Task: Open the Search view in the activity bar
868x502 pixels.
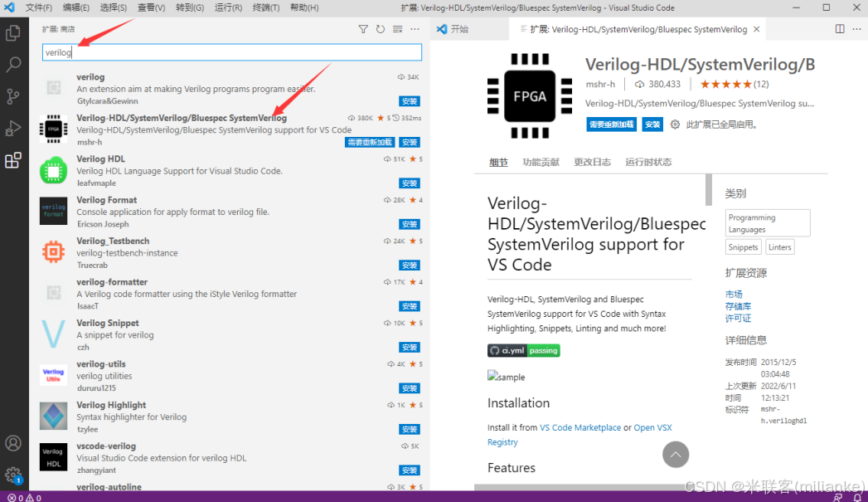Action: pos(12,64)
